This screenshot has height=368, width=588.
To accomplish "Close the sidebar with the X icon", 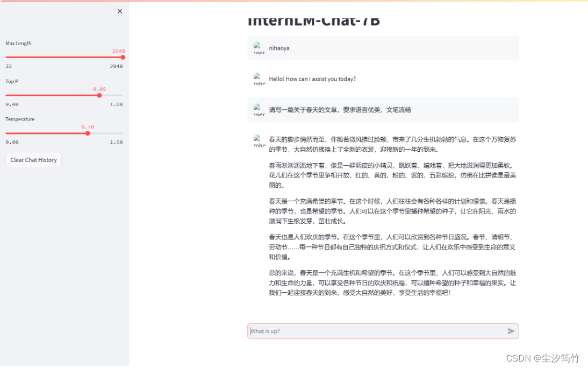I will [x=120, y=11].
